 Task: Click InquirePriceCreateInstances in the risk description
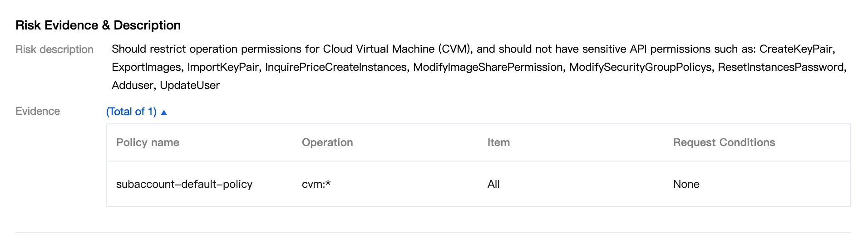336,67
